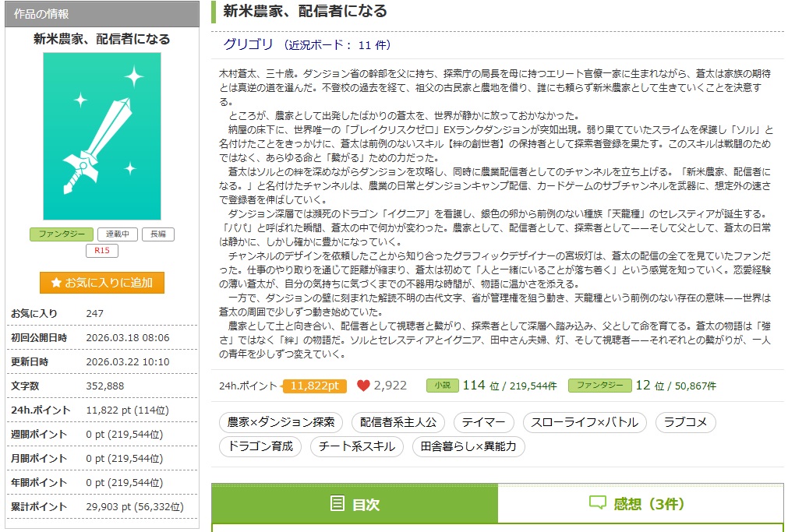Open author グリゴリ's profile link
The image size is (788, 532).
click(248, 44)
